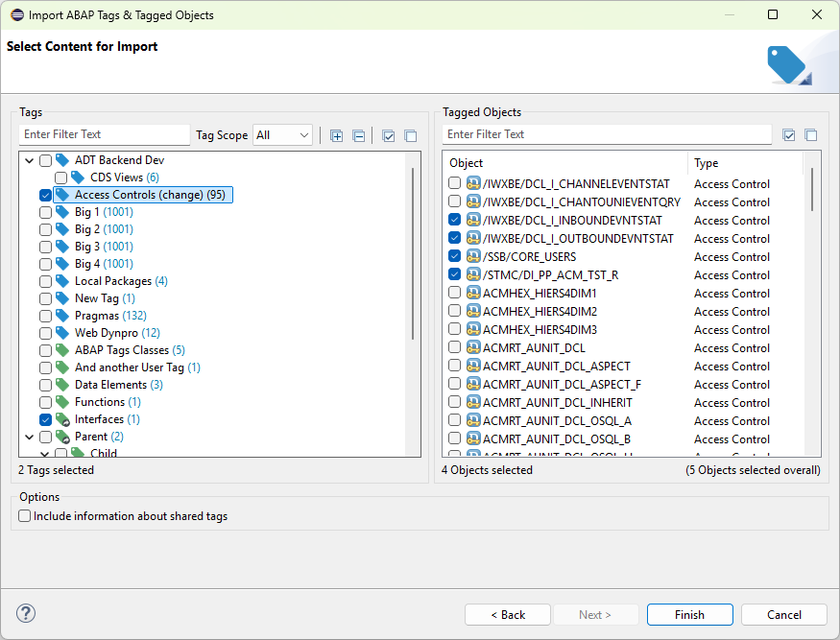The height and width of the screenshot is (640, 840).
Task: Click the Eclipse icon in title bar
Action: (17, 15)
